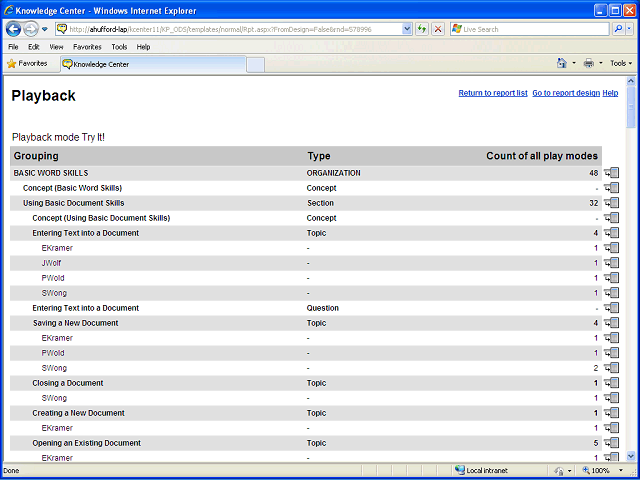640x480 pixels.
Task: Open a new blank tab
Action: pos(256,65)
